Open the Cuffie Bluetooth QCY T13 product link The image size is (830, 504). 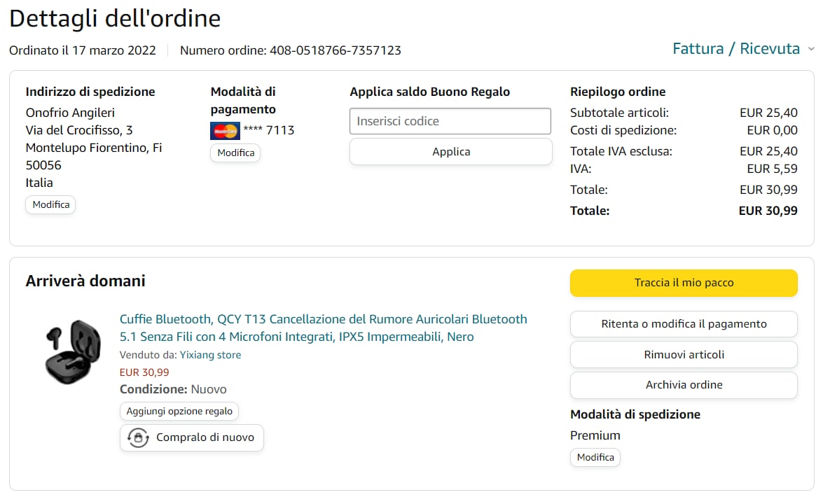click(x=324, y=328)
